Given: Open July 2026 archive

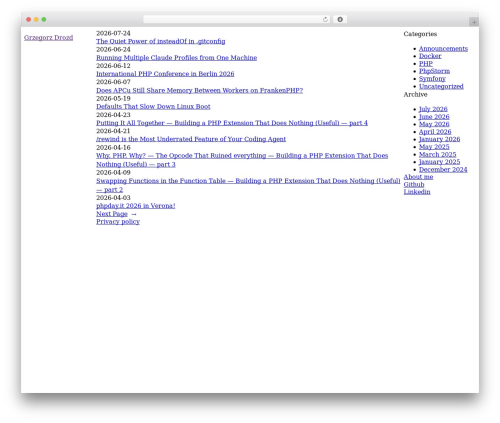Looking at the screenshot, I should [433, 109].
